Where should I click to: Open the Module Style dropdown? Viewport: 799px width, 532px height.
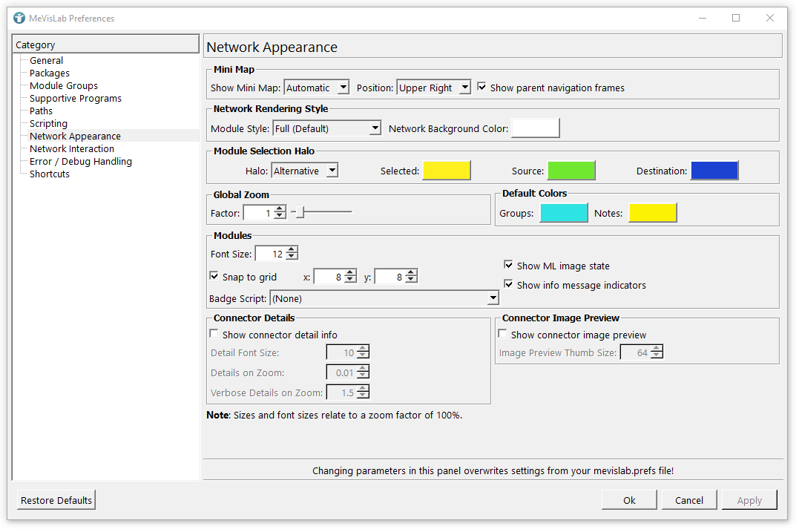326,128
